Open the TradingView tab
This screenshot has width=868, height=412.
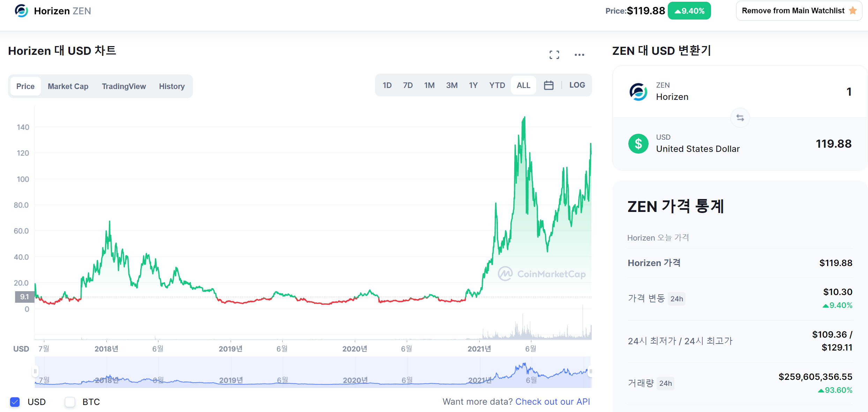click(x=124, y=86)
